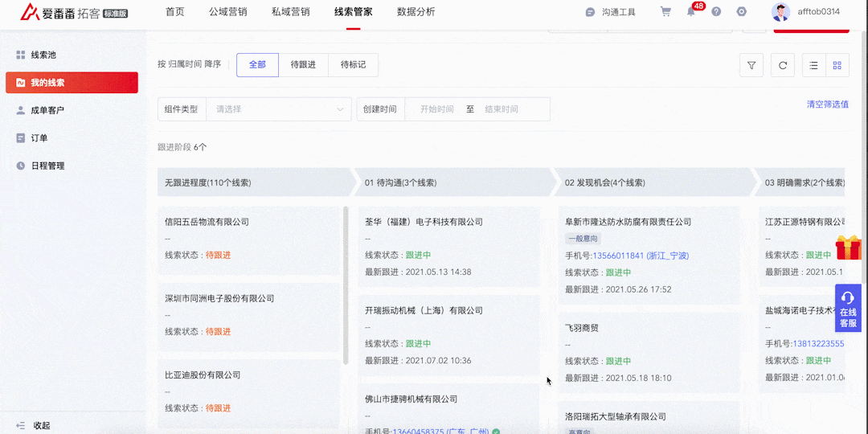
Task: Click the help question mark icon
Action: pos(716,11)
